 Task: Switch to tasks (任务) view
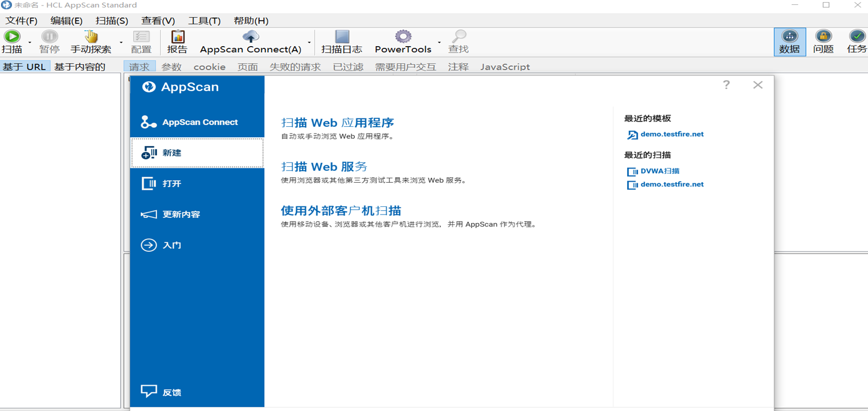[x=856, y=42]
